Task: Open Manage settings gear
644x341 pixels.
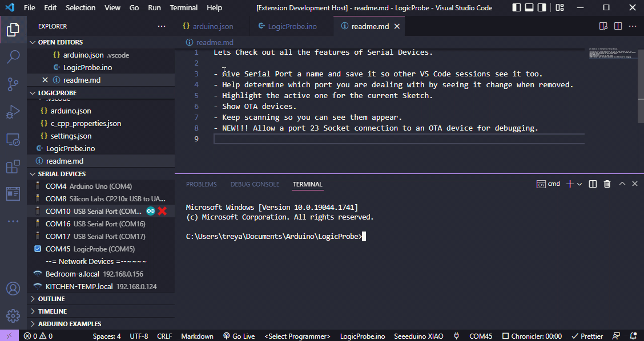Action: [x=13, y=316]
